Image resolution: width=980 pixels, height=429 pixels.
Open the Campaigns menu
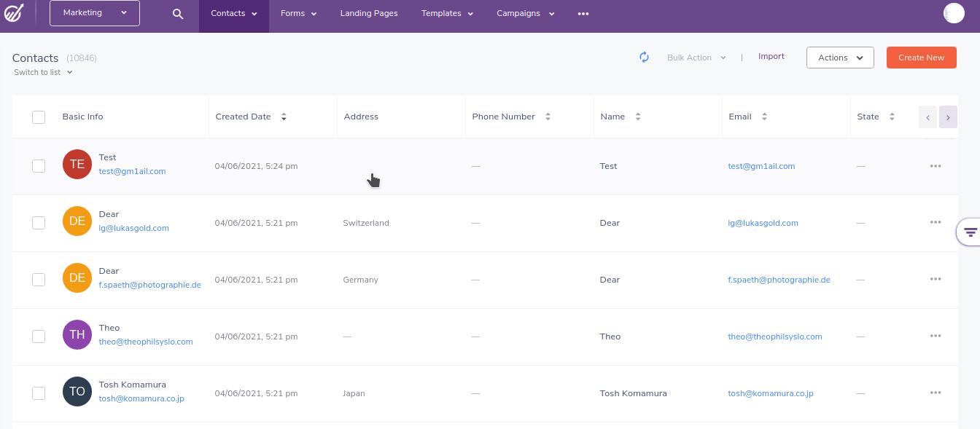coord(526,14)
